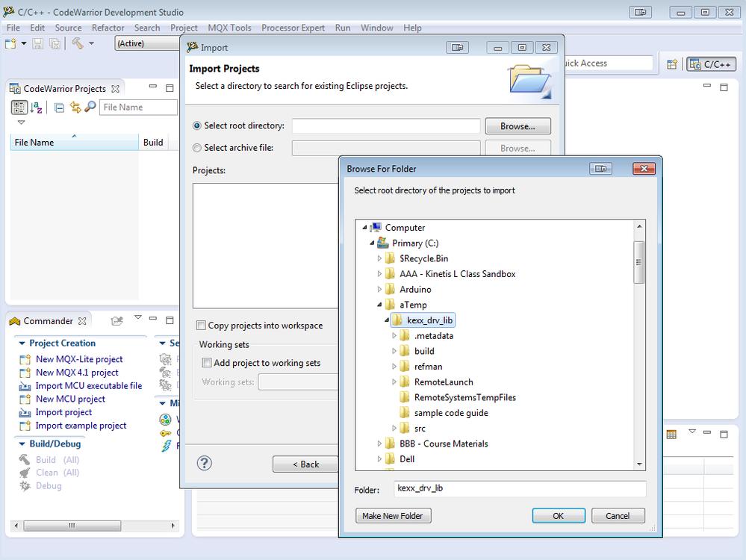Click Import project in Commander
This screenshot has width=746, height=560.
pos(63,412)
